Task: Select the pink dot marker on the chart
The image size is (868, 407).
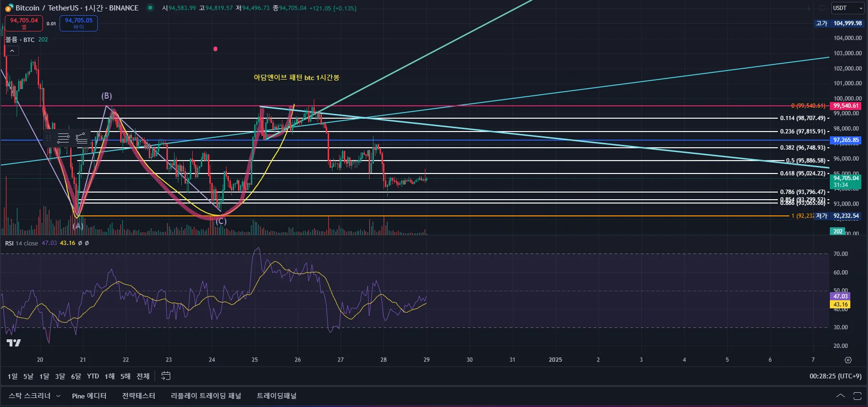Action: pyautogui.click(x=216, y=49)
